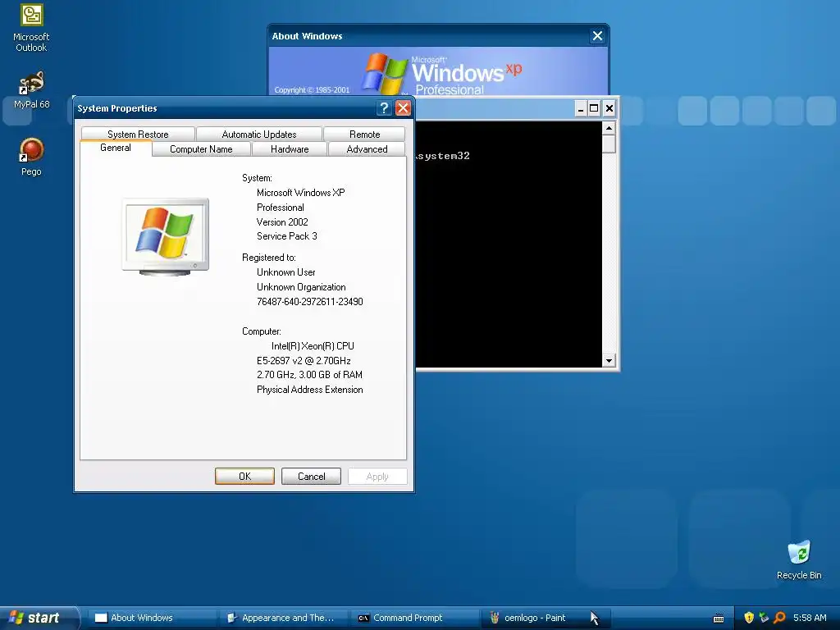The height and width of the screenshot is (630, 840).
Task: Open the Hardware tab
Action: pos(290,149)
